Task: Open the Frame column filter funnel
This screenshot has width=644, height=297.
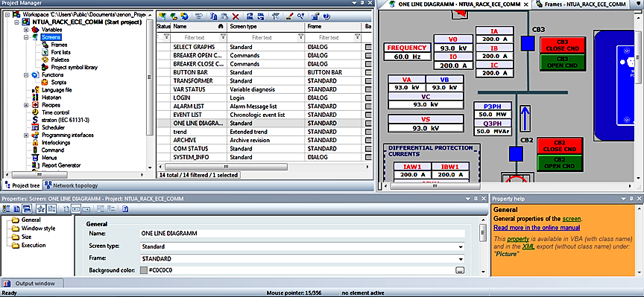Action: tap(357, 37)
